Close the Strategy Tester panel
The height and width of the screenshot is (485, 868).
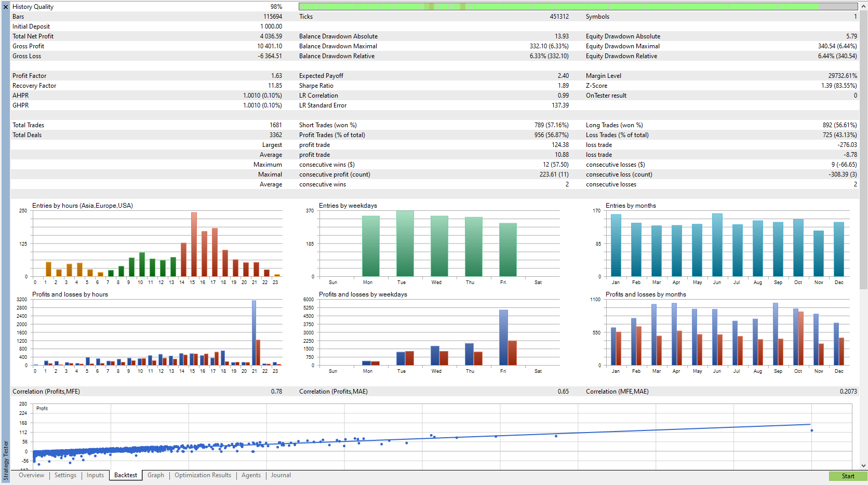tap(6, 7)
